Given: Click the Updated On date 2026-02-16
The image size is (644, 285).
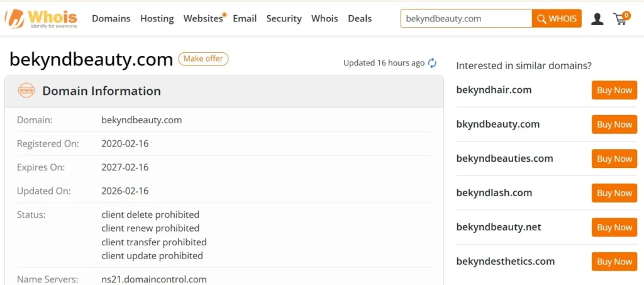Looking at the screenshot, I should [125, 191].
